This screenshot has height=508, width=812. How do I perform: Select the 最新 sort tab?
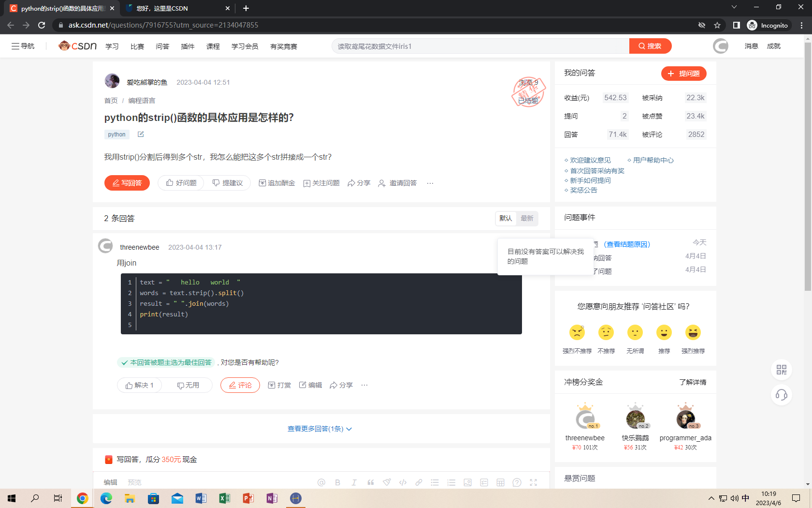coord(527,218)
